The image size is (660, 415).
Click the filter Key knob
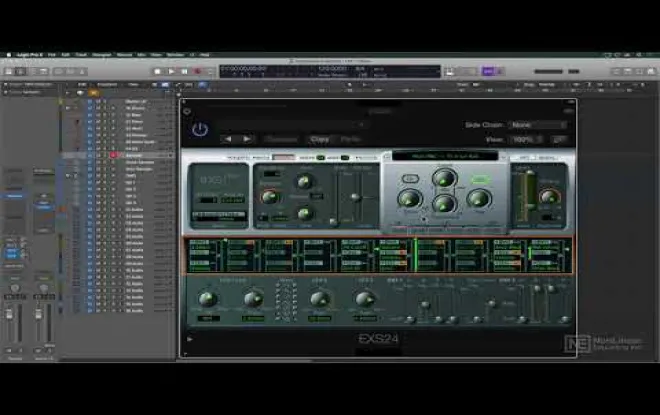(x=479, y=199)
